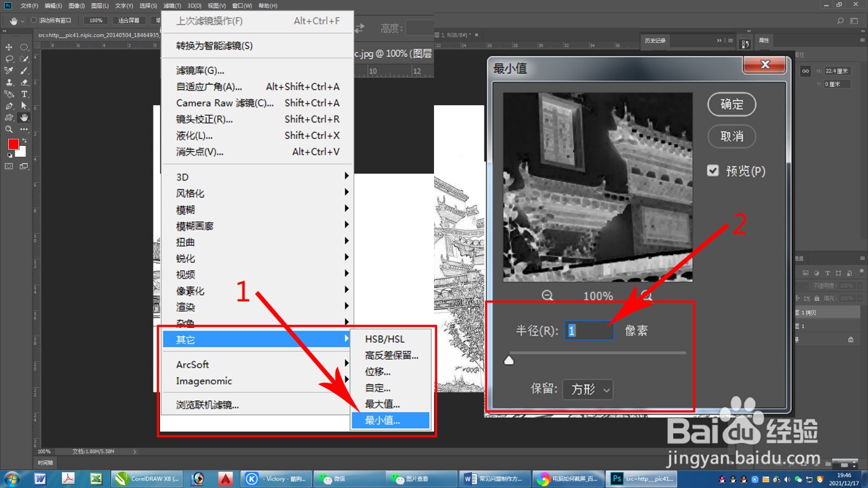
Task: Select the Eraser tool
Action: tap(24, 82)
